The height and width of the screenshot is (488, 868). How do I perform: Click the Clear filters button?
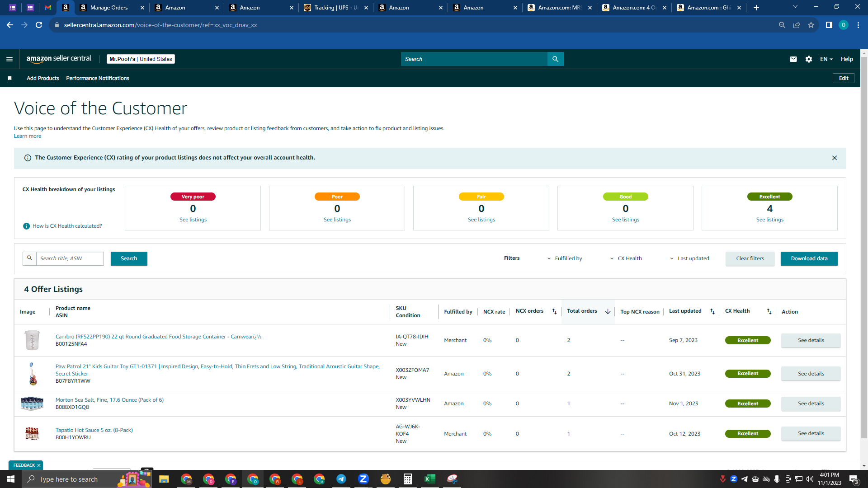pos(750,258)
